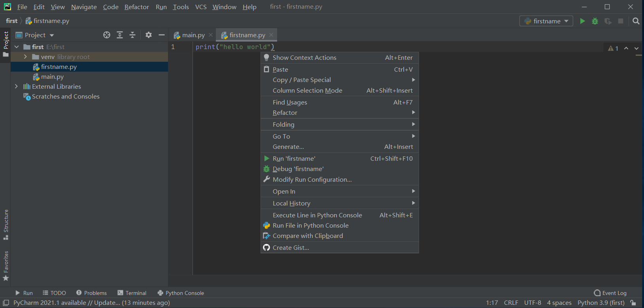644x308 pixels.
Task: Open the TODO tool window
Action: click(x=55, y=293)
